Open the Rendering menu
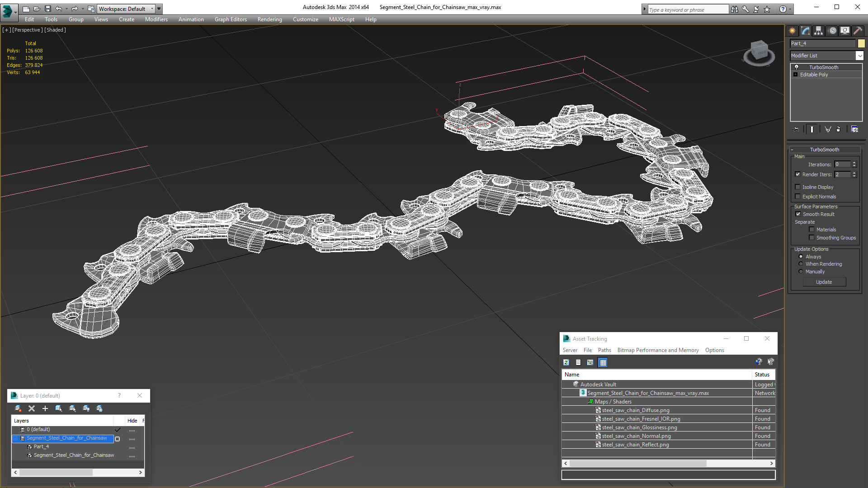Image resolution: width=868 pixels, height=488 pixels. (269, 19)
